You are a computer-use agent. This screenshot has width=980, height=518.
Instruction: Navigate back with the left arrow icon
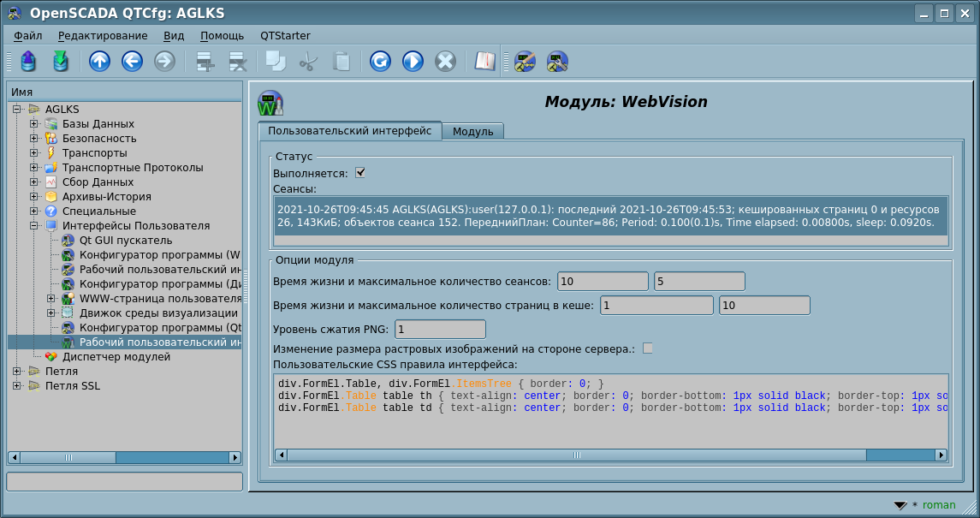(x=132, y=62)
